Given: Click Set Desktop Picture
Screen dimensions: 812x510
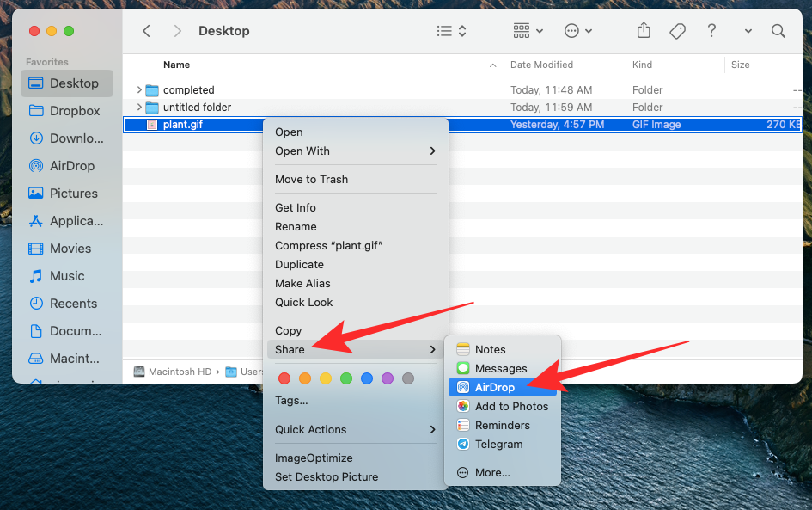Looking at the screenshot, I should pos(327,477).
